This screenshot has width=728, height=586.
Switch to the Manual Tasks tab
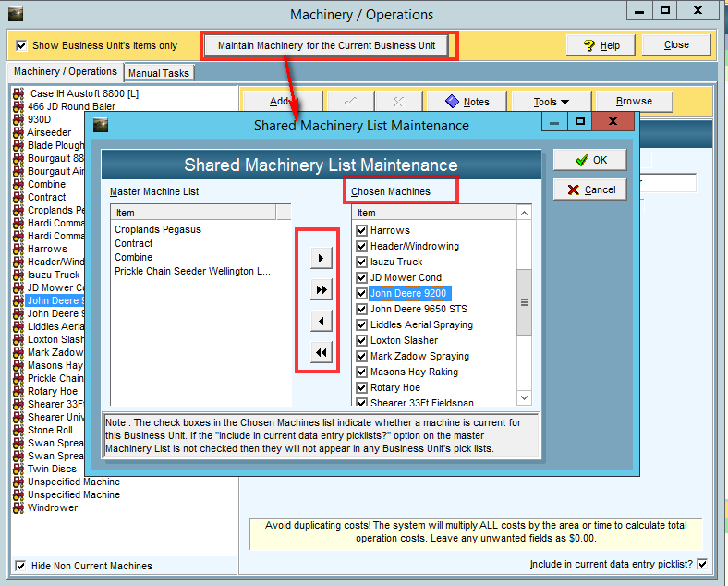pos(158,73)
